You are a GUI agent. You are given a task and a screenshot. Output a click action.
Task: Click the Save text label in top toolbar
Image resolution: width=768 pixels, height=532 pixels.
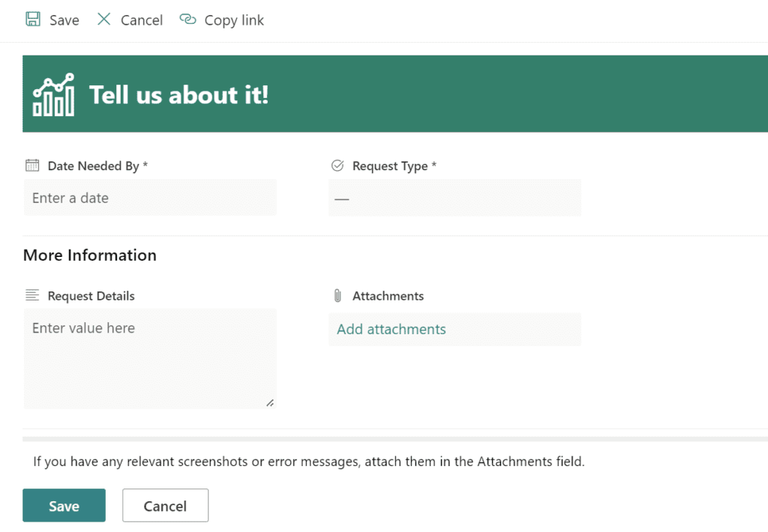click(64, 20)
